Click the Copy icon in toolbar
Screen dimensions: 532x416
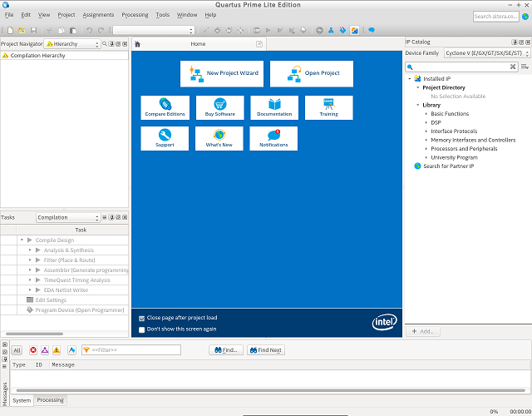pyautogui.click(x=62, y=30)
